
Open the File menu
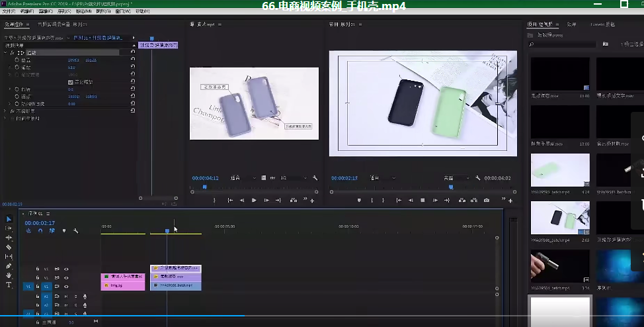pos(9,11)
